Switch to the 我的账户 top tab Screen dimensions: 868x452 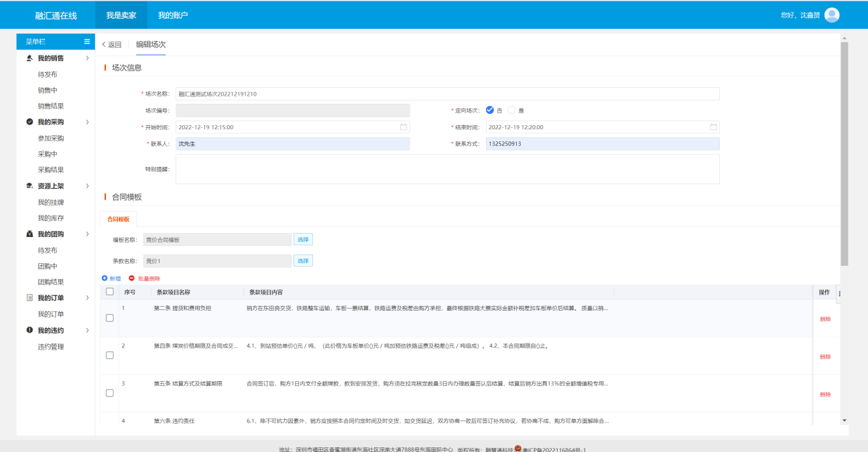173,15
